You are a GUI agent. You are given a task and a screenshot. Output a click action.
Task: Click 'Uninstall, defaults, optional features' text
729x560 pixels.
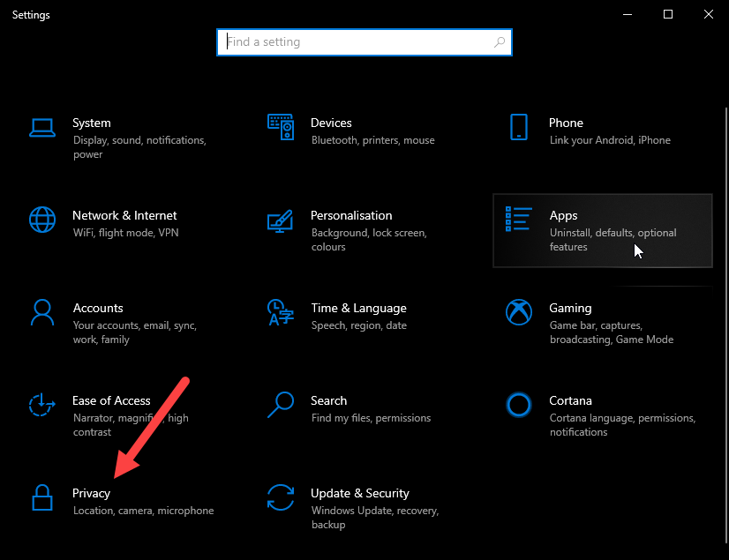613,240
